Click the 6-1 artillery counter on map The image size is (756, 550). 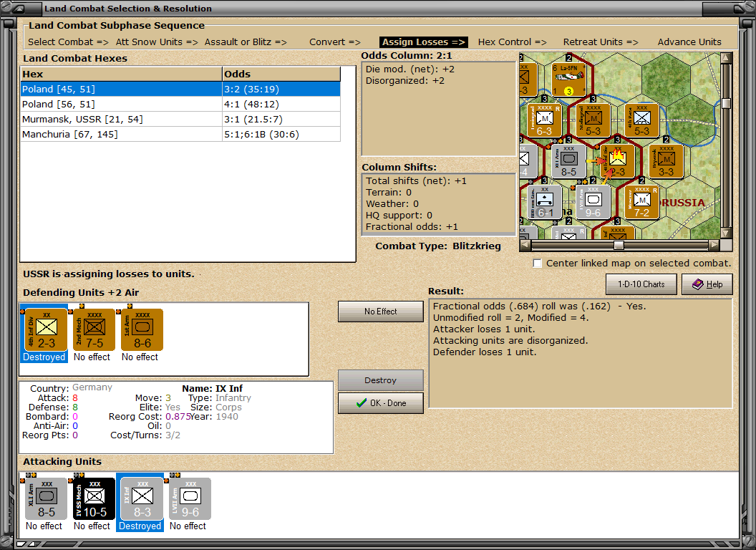point(544,202)
